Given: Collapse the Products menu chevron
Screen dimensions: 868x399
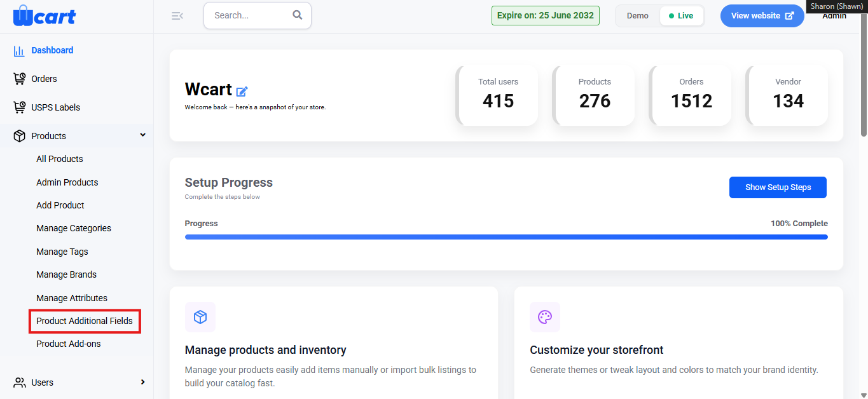Looking at the screenshot, I should (143, 135).
